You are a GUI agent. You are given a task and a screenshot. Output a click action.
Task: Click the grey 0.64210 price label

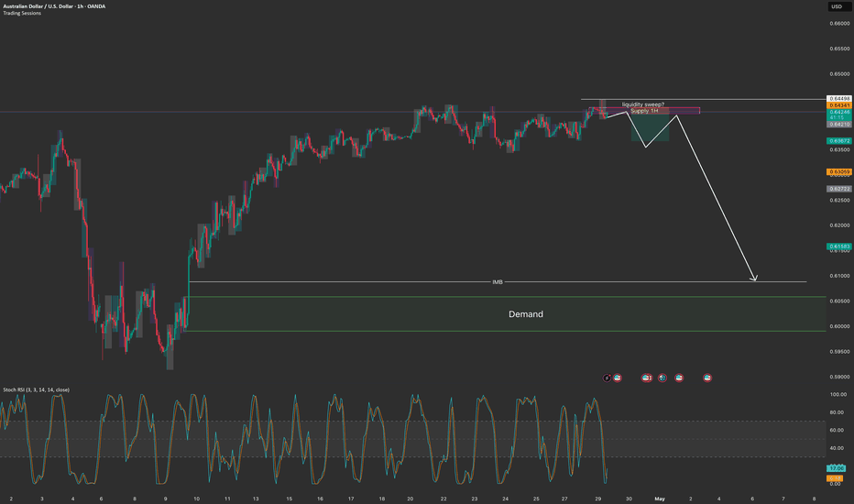(x=839, y=125)
